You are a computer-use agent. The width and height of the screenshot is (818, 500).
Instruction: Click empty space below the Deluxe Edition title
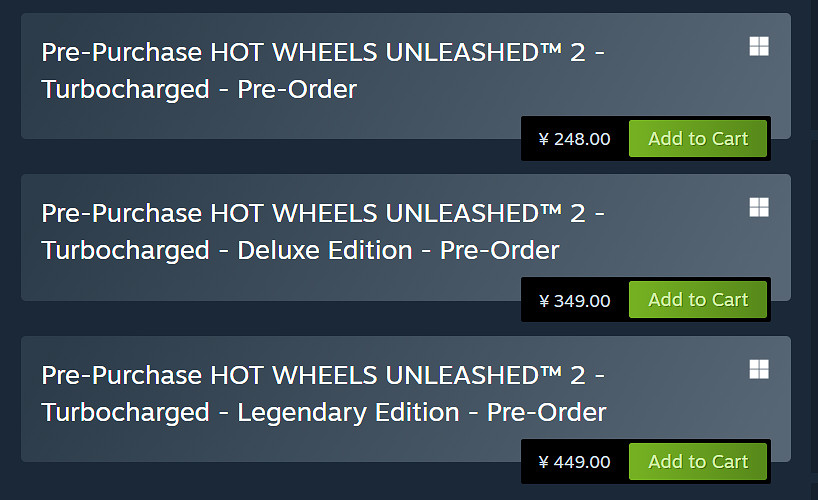pos(250,283)
